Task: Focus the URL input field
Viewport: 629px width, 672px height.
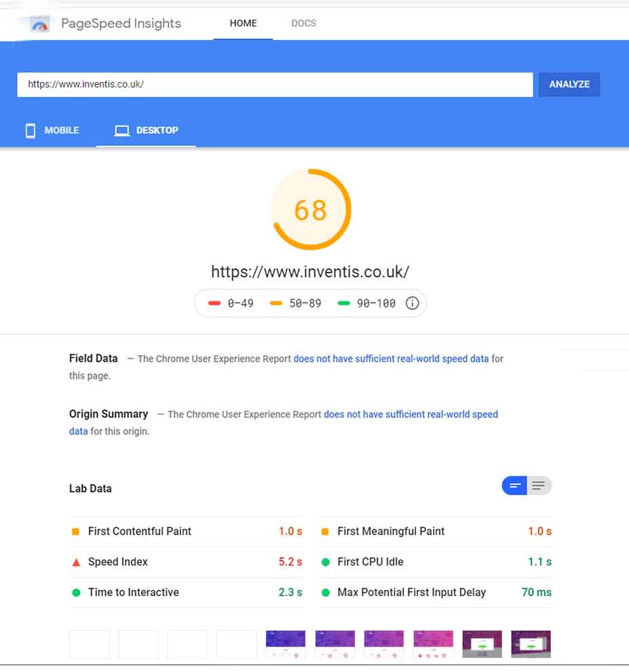Action: [275, 84]
